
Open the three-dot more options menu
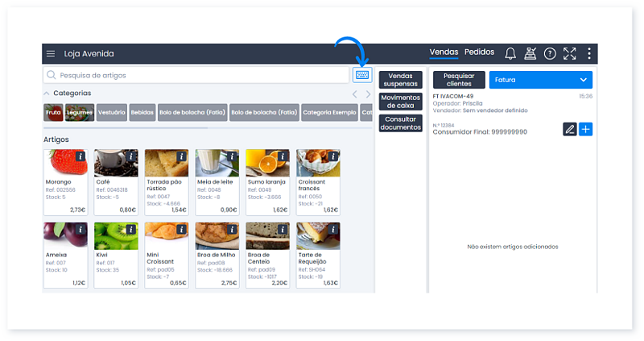tap(589, 53)
